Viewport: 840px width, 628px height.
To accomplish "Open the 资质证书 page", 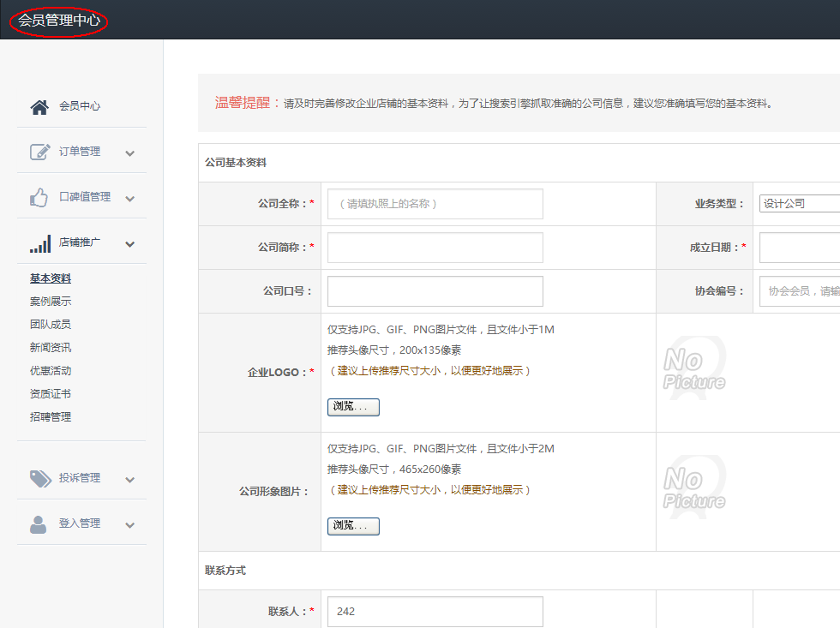I will click(x=49, y=393).
